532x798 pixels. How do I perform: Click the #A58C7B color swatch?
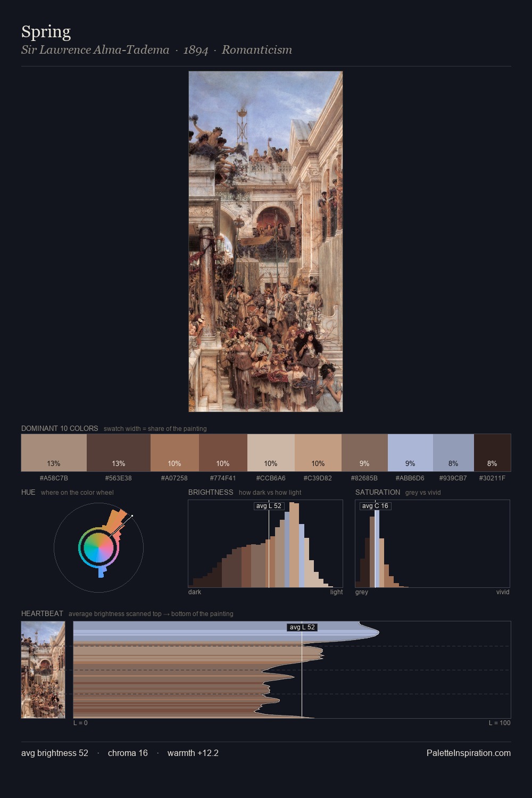[x=54, y=453]
